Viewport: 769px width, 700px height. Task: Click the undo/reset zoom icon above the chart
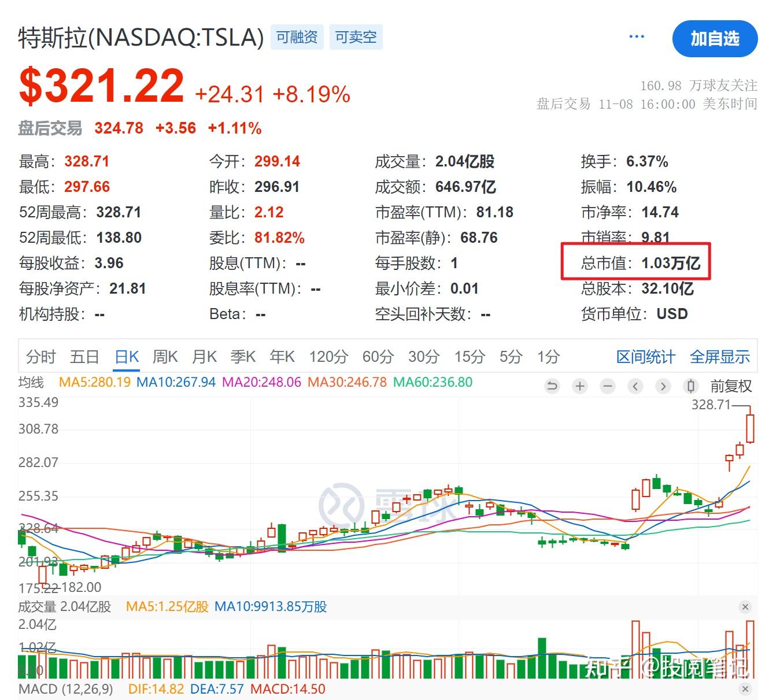tap(552, 386)
